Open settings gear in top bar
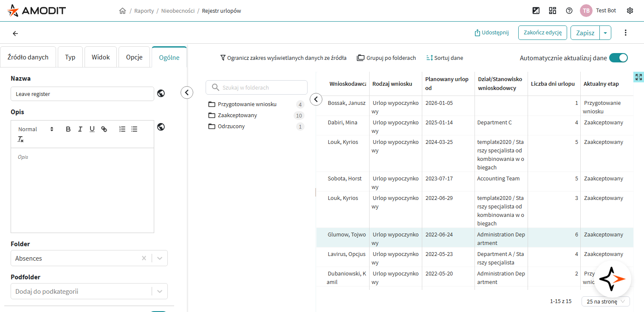Screen dimensions: 644x312 [x=630, y=11]
